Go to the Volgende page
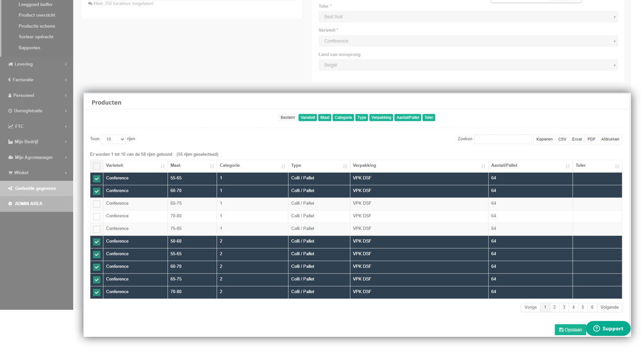The width and height of the screenshot is (644, 352). click(609, 307)
